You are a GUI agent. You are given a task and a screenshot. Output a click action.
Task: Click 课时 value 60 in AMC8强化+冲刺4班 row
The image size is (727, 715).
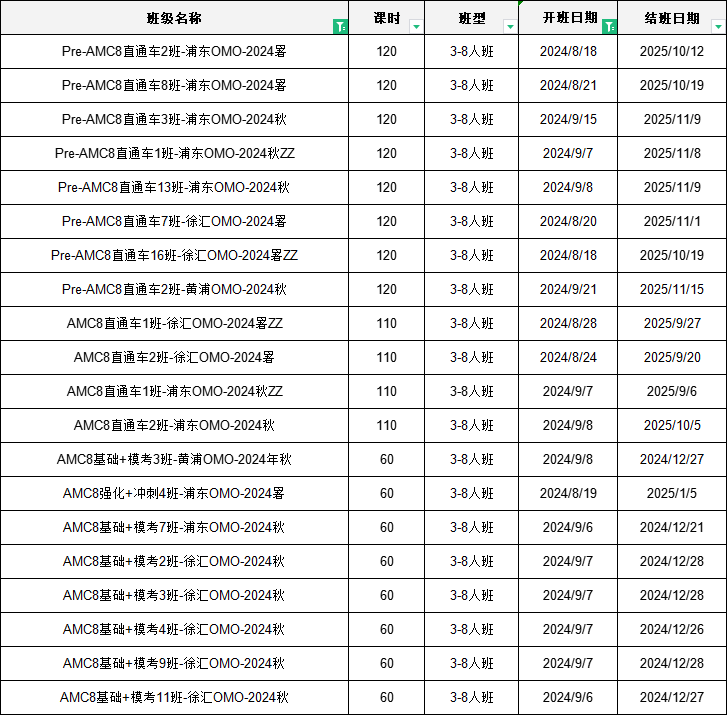click(387, 493)
